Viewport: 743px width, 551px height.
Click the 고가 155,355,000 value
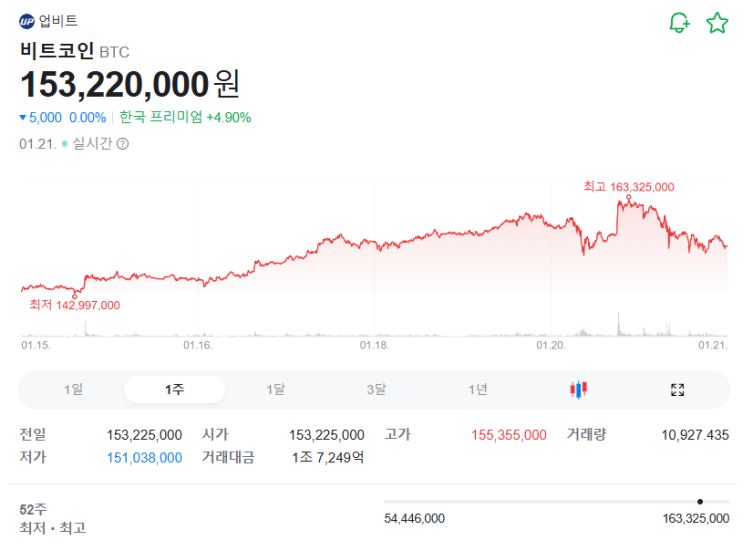pyautogui.click(x=508, y=435)
